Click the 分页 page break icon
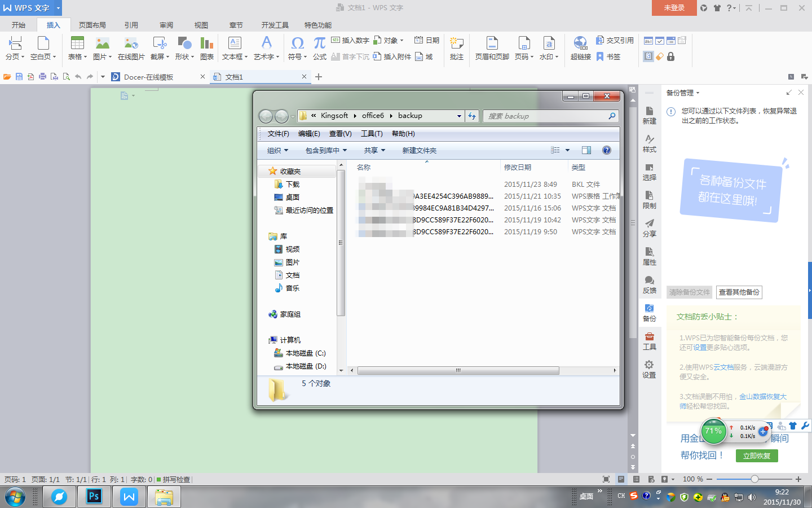812x508 pixels. [15, 43]
